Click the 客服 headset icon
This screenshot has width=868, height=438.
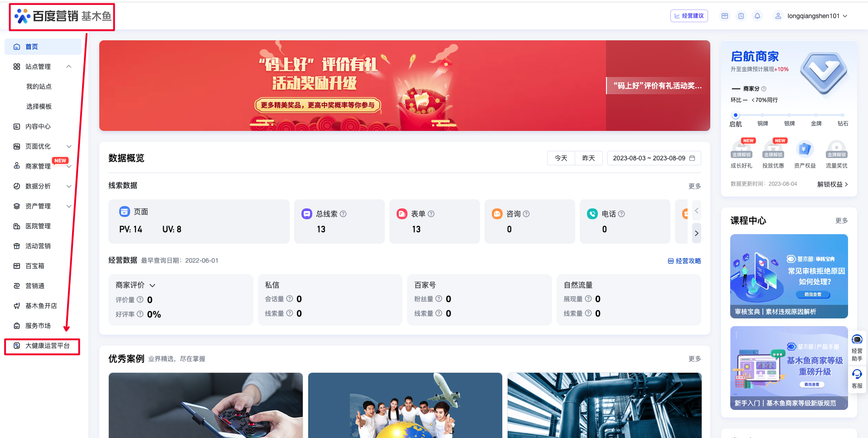point(857,375)
